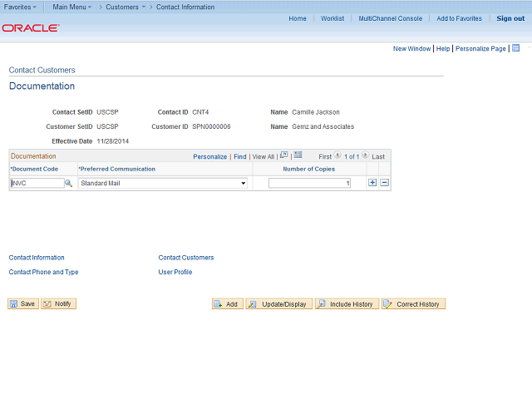Go to Contact Customers page link

point(186,258)
